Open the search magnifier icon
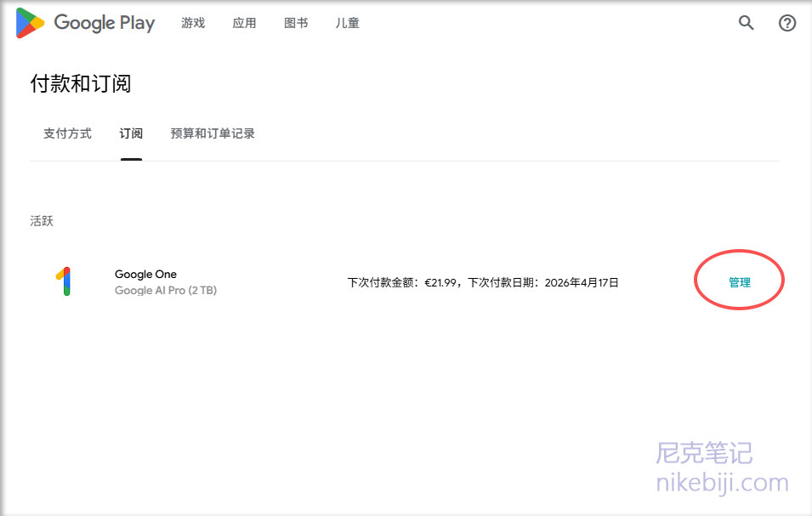812x516 pixels. point(746,23)
